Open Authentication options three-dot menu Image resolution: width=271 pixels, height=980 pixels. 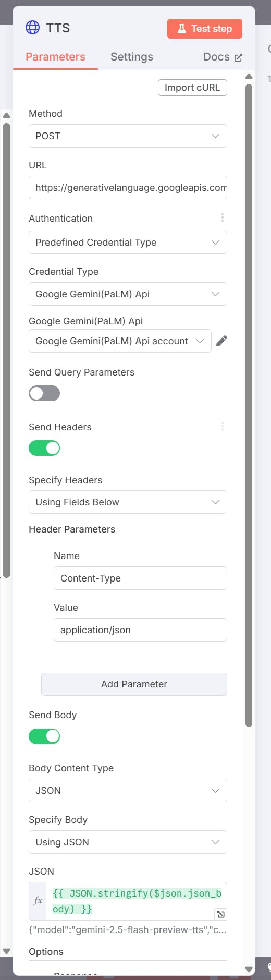pyautogui.click(x=223, y=217)
